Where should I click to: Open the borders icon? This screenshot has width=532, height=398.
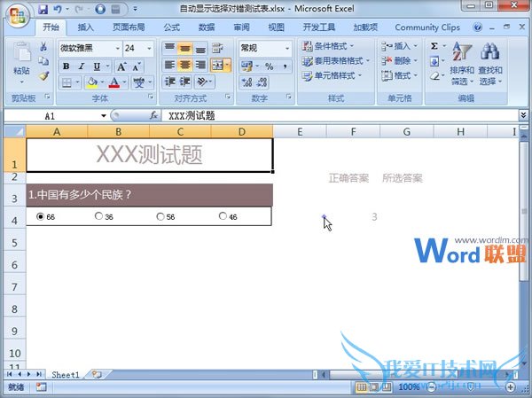pyautogui.click(x=66, y=82)
